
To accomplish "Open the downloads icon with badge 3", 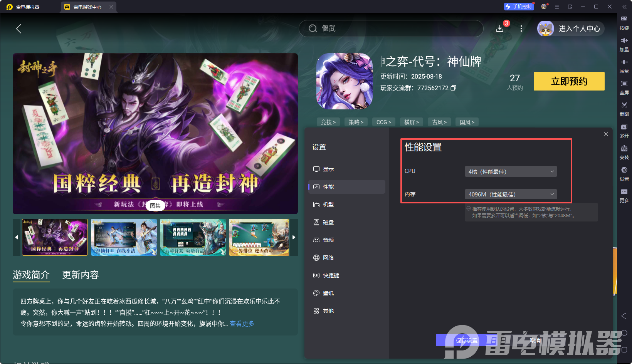I will [500, 29].
